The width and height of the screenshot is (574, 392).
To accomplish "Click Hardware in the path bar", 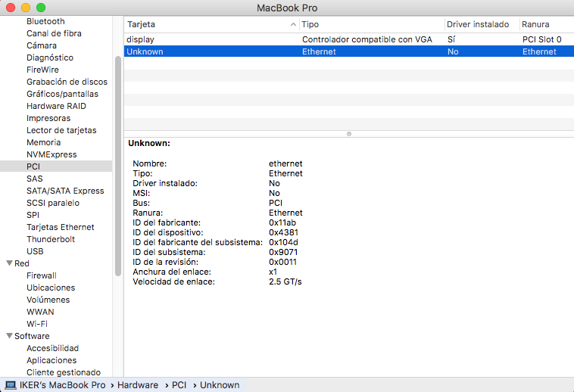I will [x=138, y=385].
